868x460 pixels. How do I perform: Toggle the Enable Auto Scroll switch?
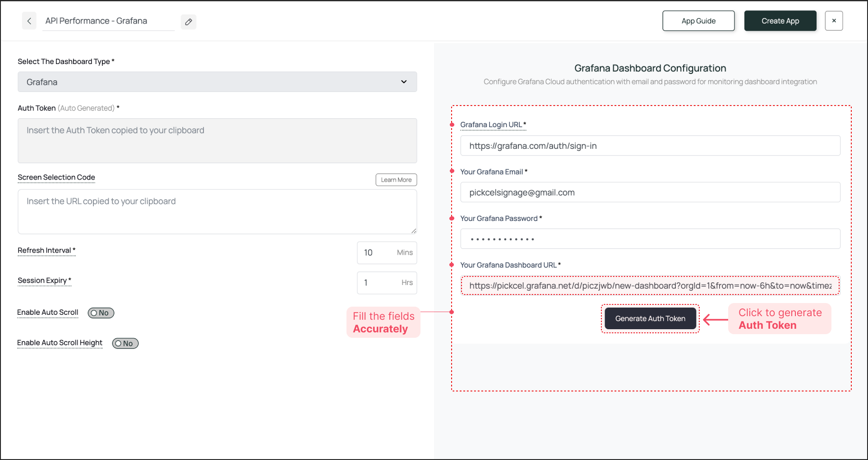(x=101, y=313)
